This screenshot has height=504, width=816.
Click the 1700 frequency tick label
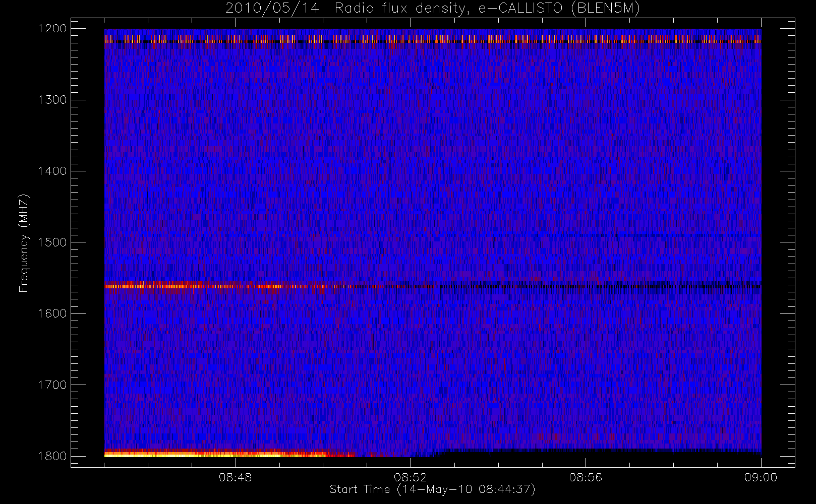pos(52,385)
